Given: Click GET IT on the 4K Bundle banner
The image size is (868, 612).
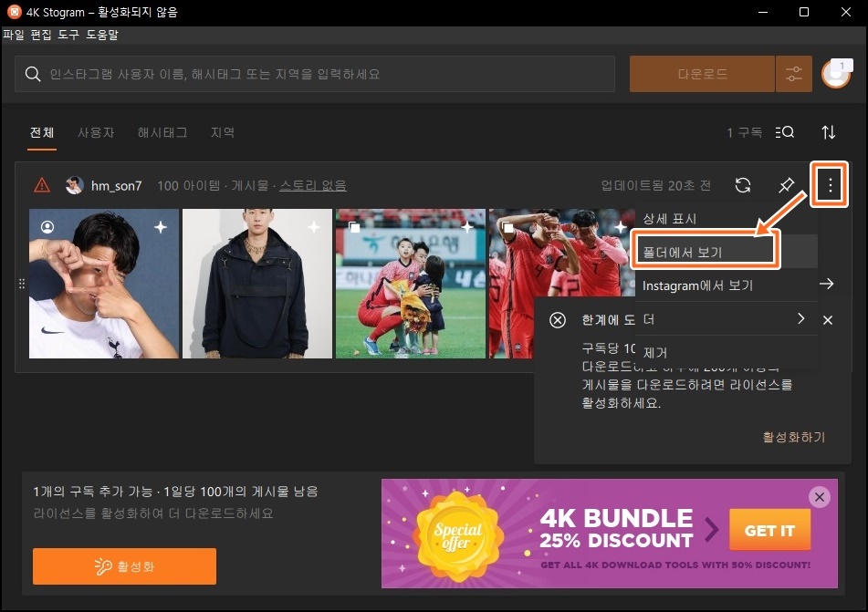Looking at the screenshot, I should point(769,530).
